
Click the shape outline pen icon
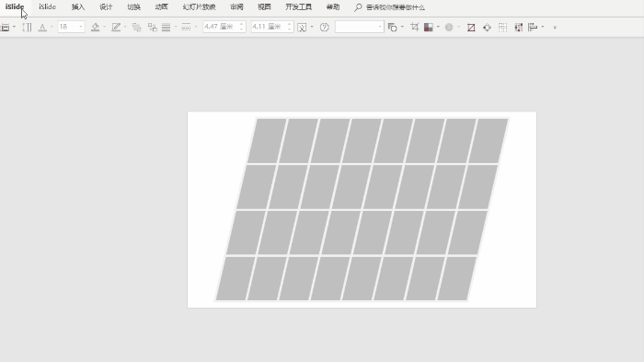pos(116,27)
